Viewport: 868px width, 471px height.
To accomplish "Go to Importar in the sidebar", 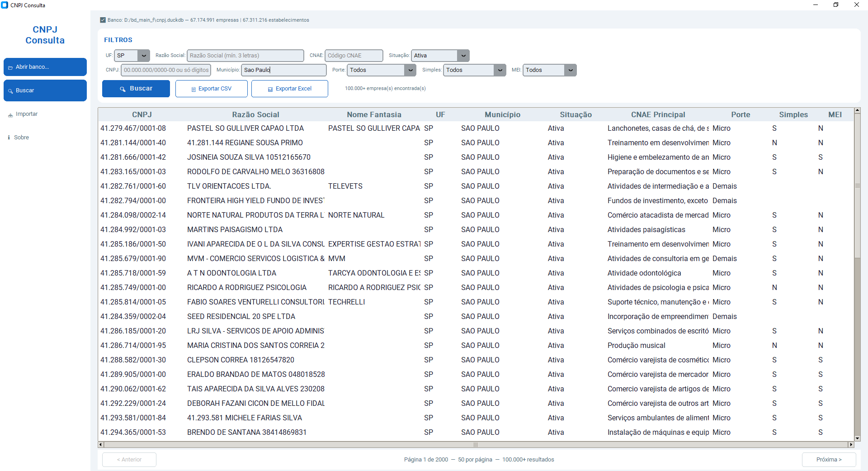I will coord(45,114).
